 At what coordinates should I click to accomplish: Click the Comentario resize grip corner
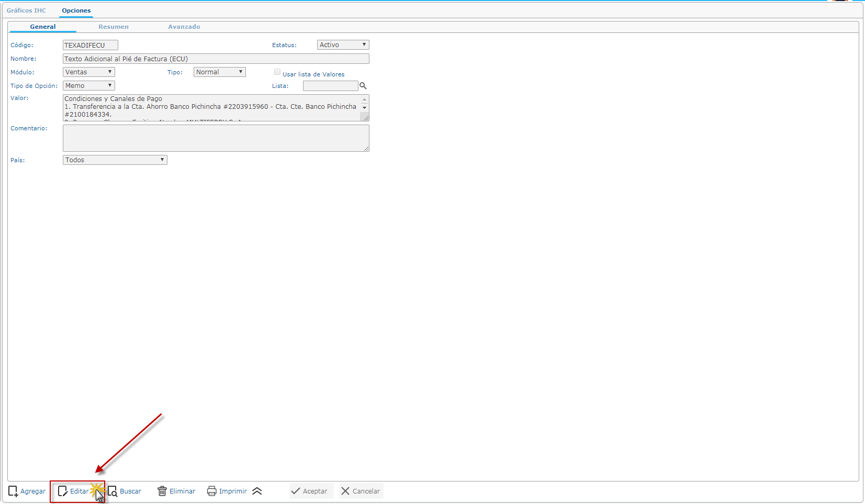(366, 149)
